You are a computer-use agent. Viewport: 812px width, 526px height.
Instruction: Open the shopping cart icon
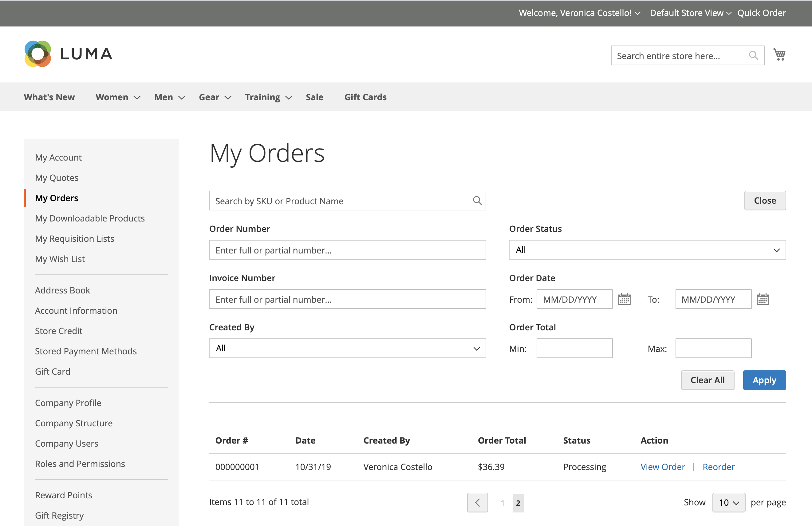779,55
